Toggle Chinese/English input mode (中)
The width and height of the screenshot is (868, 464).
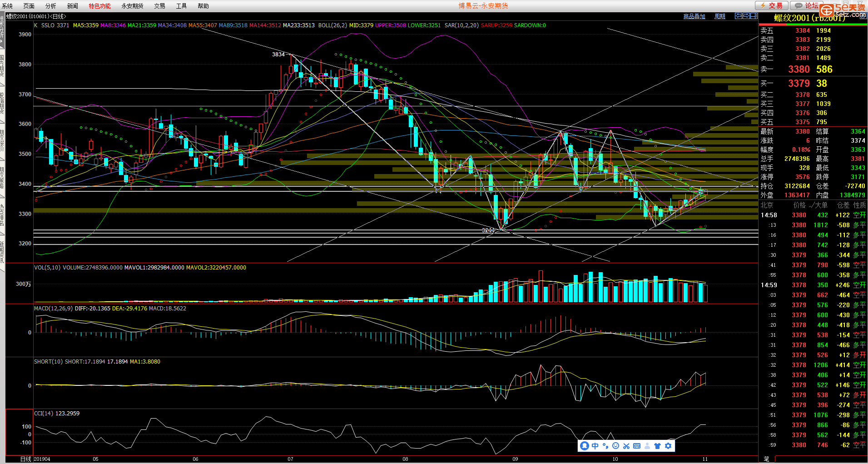pos(595,446)
